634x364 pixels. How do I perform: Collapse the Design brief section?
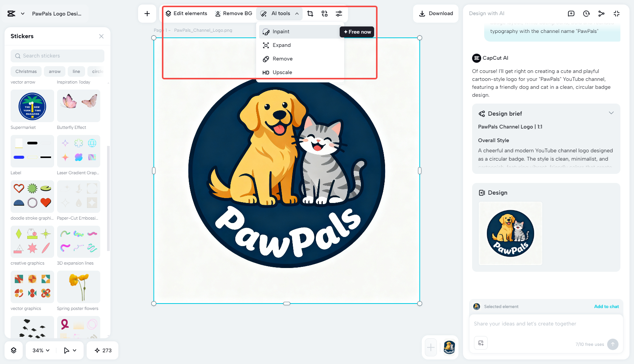[x=612, y=113]
